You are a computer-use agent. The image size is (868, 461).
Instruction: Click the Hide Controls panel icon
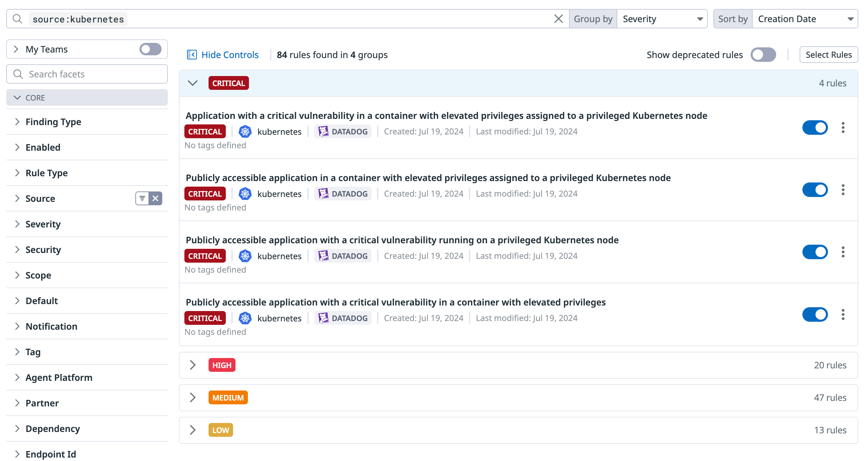coord(192,55)
